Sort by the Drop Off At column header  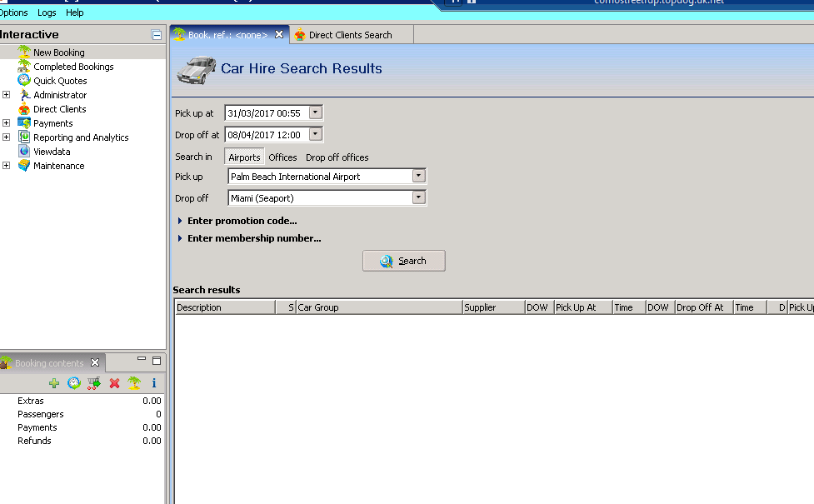(x=704, y=307)
